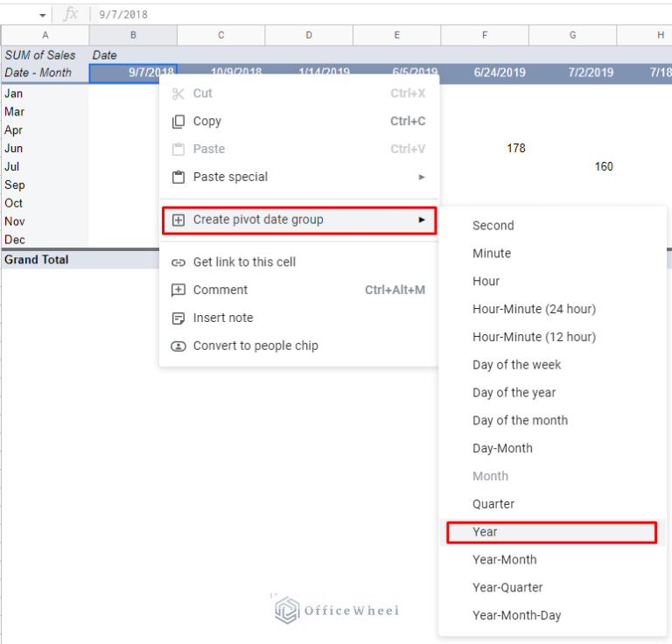Image resolution: width=672 pixels, height=644 pixels.
Task: Click the fx formula icon
Action: coord(71,14)
